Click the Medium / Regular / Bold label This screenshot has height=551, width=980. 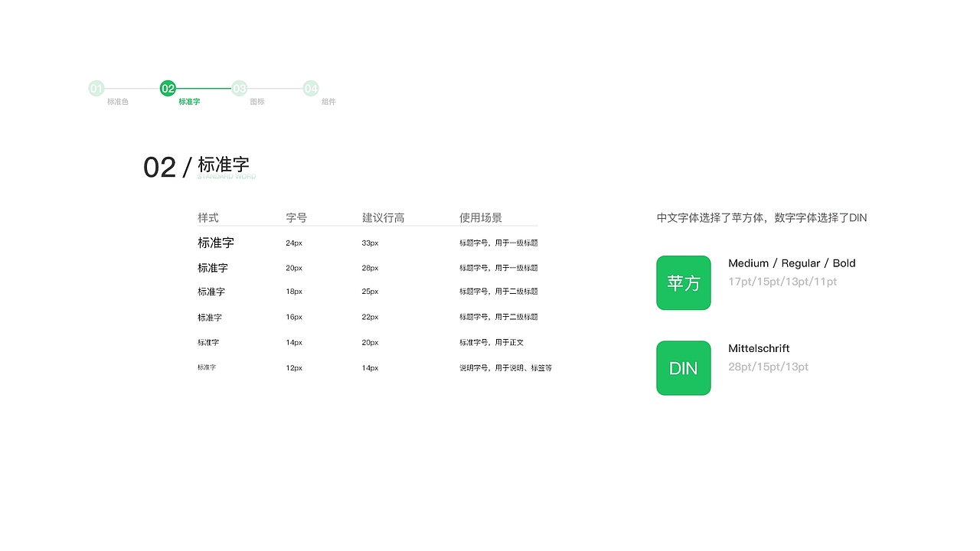click(x=792, y=263)
